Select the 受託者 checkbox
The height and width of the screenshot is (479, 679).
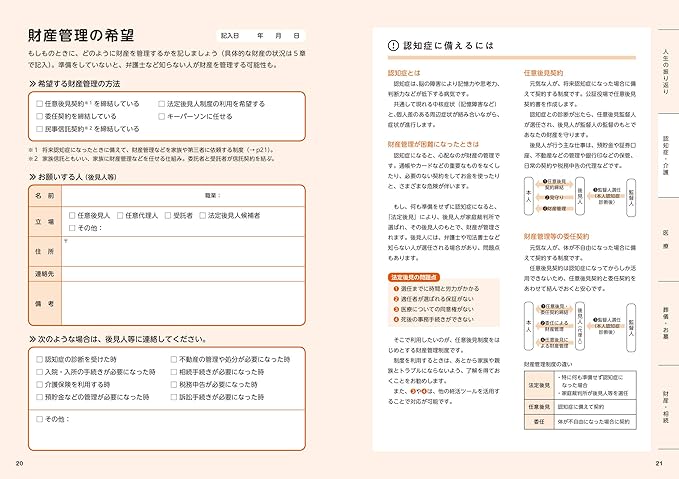168,215
